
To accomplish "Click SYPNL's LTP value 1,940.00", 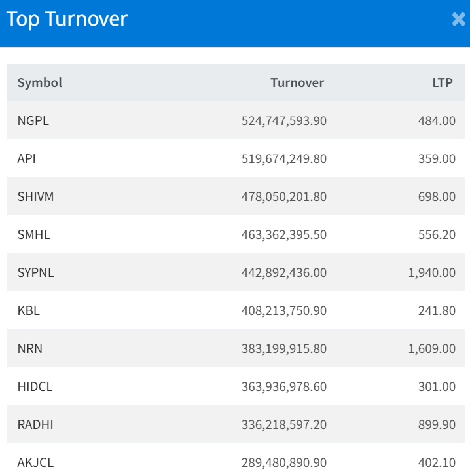I will pyautogui.click(x=431, y=272).
